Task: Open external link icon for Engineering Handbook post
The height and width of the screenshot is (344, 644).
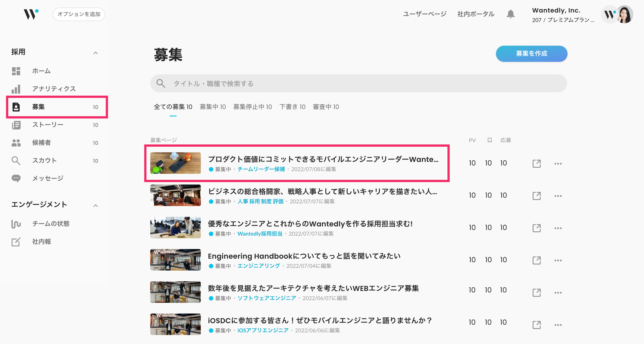Action: point(536,260)
